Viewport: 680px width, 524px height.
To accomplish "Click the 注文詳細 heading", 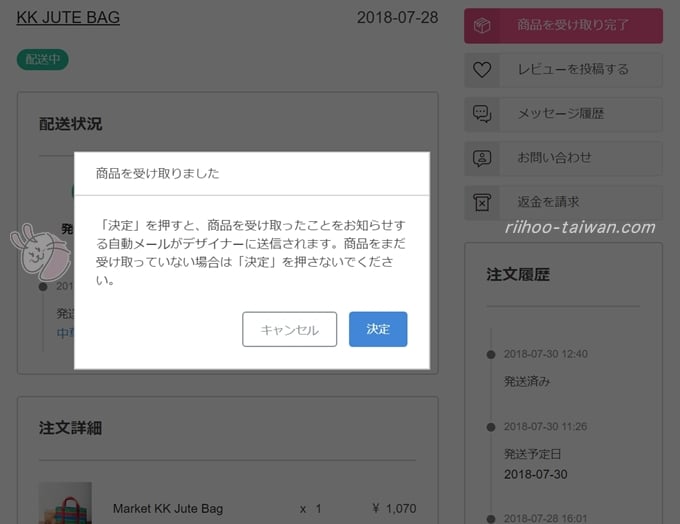I will coord(71,428).
